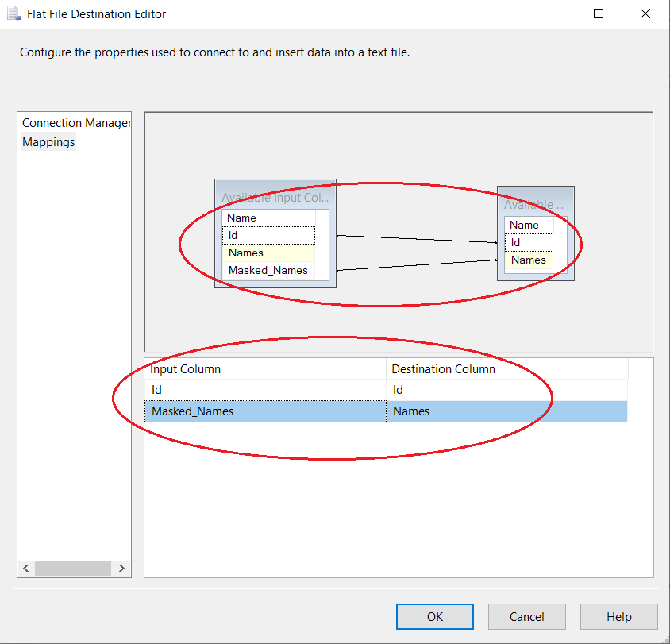The image size is (670, 644).
Task: Select the Mappings page in left pane
Action: click(48, 142)
